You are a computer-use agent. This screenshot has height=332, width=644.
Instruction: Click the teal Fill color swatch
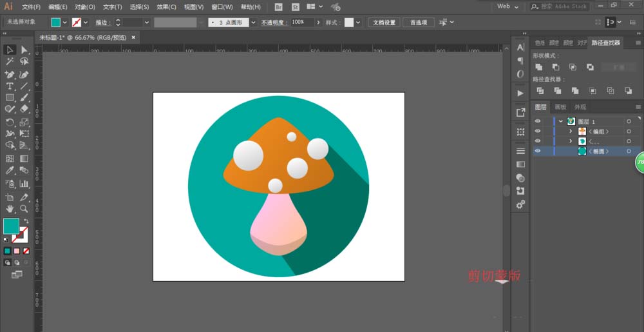point(11,226)
